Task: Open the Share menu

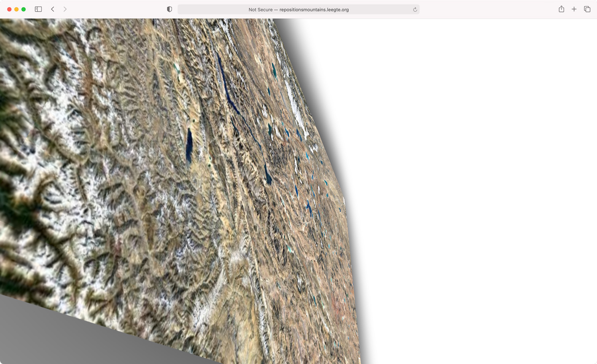Action: (561, 9)
